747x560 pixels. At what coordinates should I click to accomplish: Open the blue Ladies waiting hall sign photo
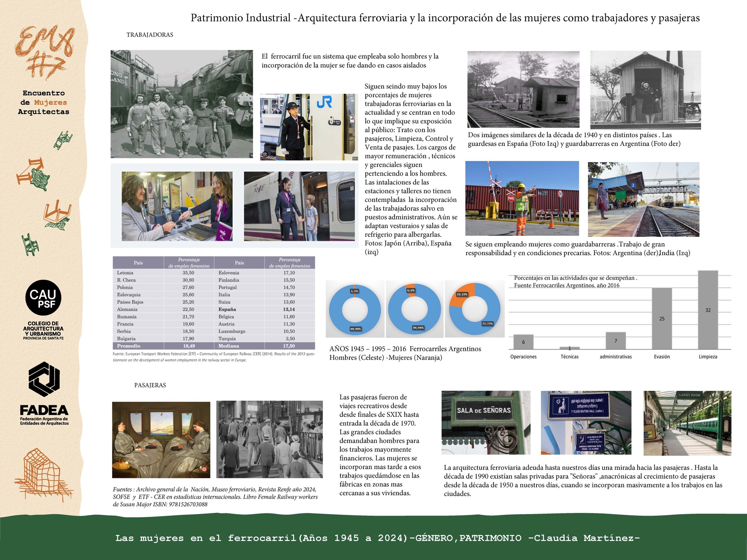586,423
